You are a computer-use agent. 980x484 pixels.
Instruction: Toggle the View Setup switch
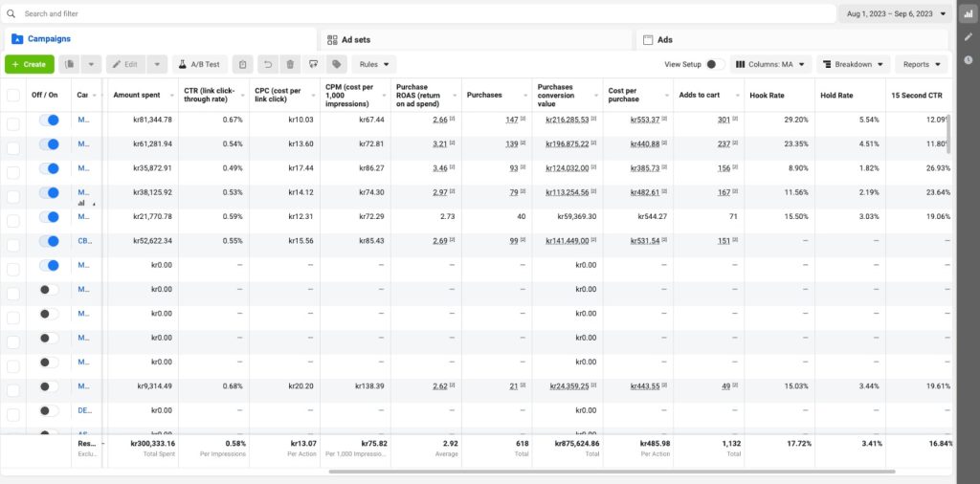pos(714,64)
